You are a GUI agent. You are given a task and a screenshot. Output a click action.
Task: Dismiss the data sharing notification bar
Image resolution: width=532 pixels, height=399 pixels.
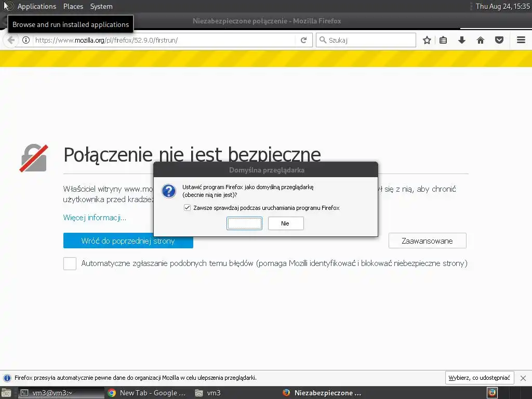pos(523,378)
